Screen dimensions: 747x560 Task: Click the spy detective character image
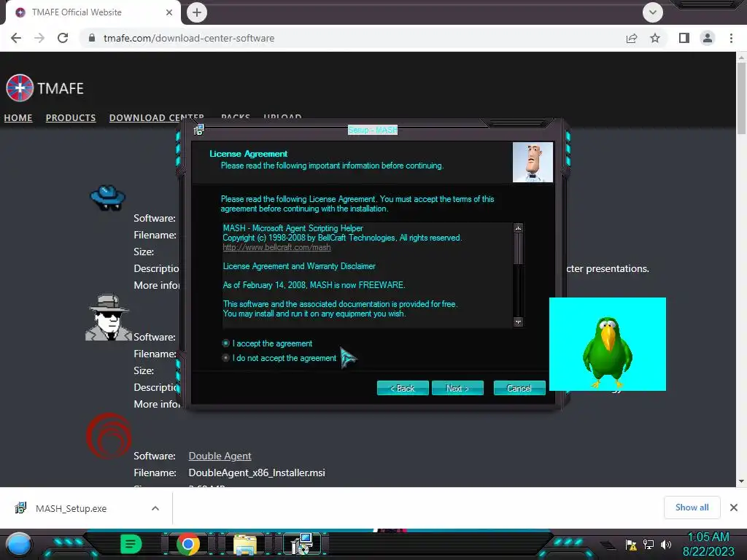108,317
